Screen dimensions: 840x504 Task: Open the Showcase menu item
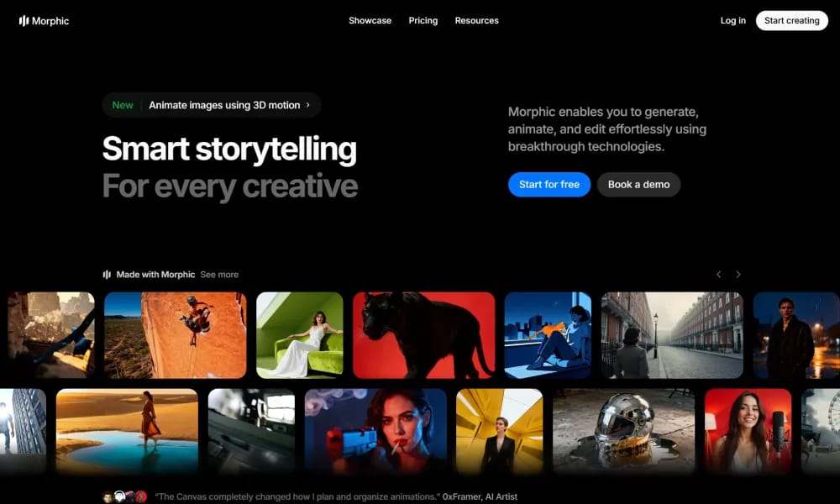click(x=370, y=20)
